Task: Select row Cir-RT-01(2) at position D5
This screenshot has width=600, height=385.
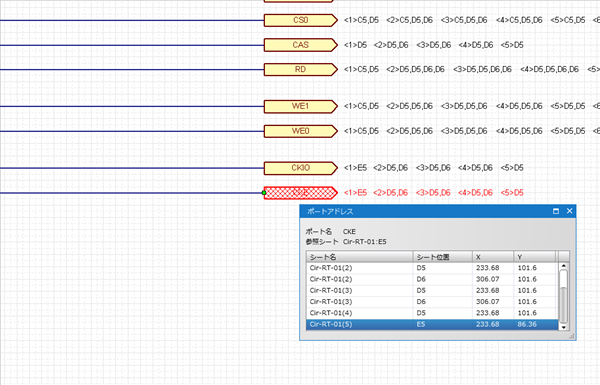Action: click(x=432, y=268)
